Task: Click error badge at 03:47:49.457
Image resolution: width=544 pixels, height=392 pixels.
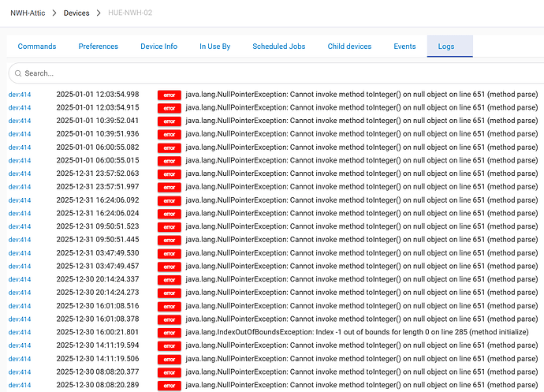Action: click(170, 267)
